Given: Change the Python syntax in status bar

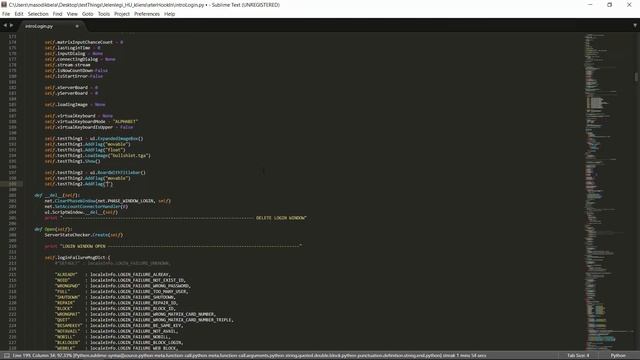Looking at the screenshot, I should [x=618, y=356].
